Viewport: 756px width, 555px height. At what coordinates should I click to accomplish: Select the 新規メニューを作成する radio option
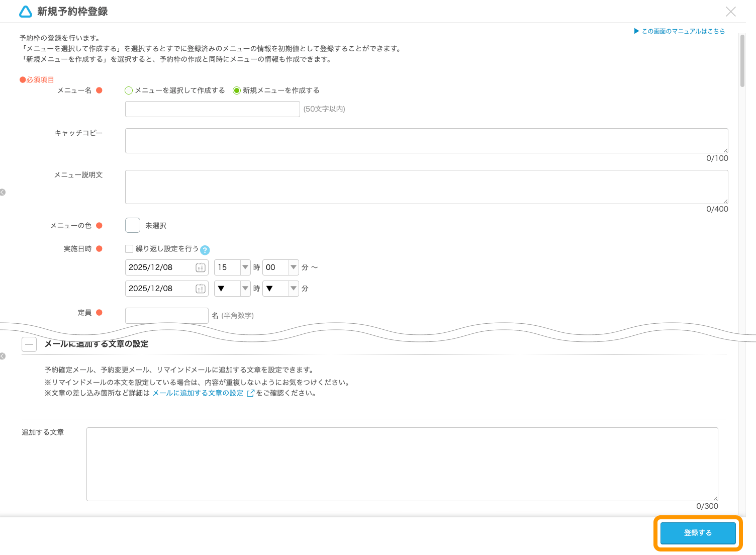[x=237, y=90]
